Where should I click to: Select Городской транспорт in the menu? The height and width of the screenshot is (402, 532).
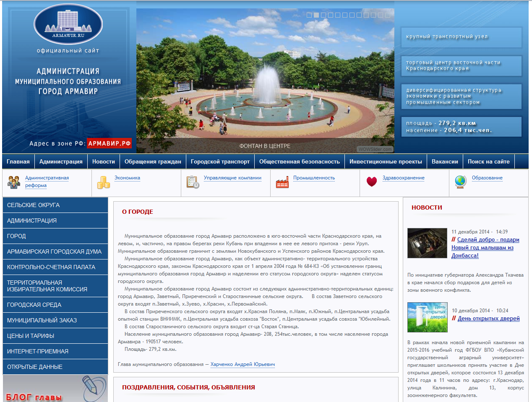220,161
